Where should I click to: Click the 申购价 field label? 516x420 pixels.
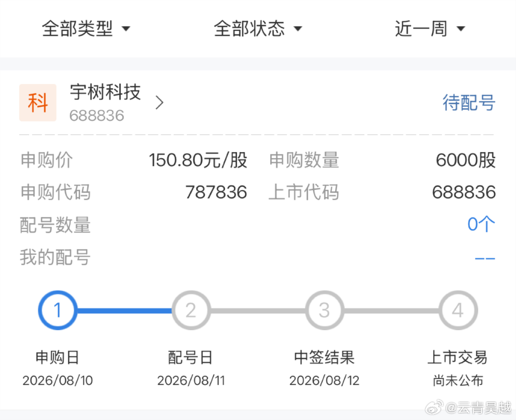[x=46, y=160]
